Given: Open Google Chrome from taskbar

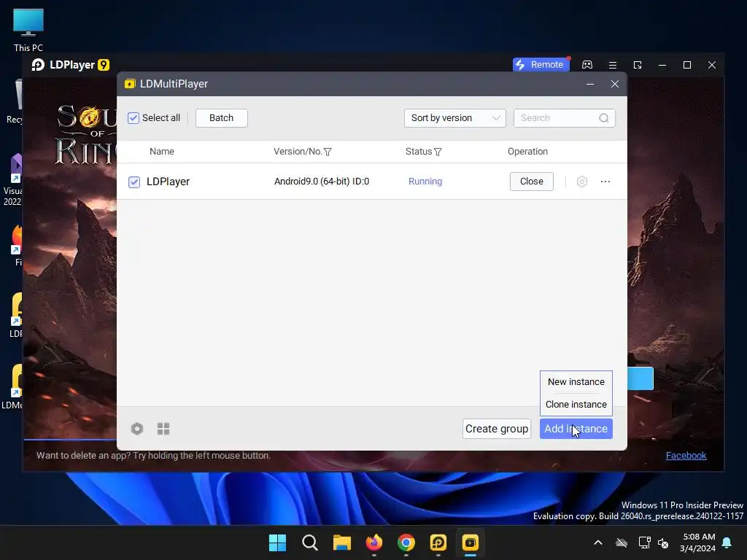Looking at the screenshot, I should pyautogui.click(x=406, y=542).
